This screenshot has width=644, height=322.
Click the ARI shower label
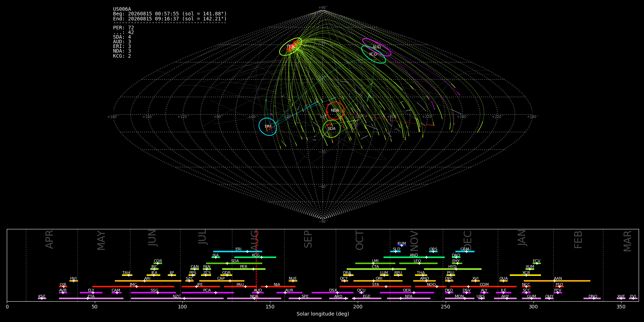point(147,279)
